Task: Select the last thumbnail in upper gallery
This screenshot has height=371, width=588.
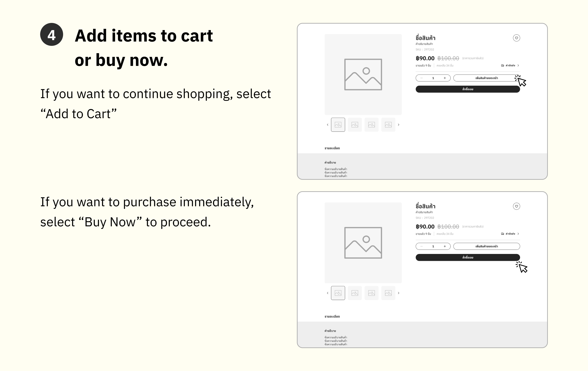Action: [388, 125]
